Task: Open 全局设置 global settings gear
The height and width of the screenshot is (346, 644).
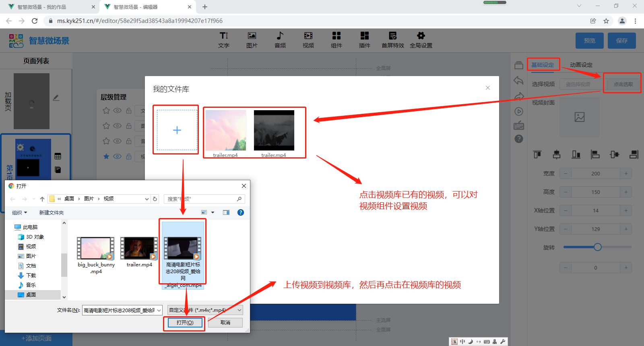Action: coord(421,40)
